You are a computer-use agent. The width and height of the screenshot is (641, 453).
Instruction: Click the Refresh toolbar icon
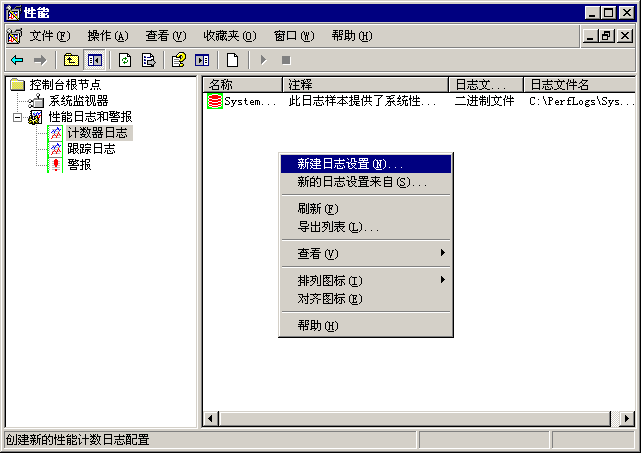pos(125,60)
